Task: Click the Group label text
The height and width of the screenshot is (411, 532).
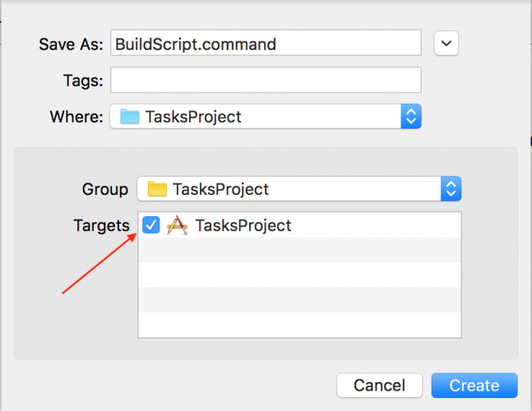Action: [x=105, y=189]
